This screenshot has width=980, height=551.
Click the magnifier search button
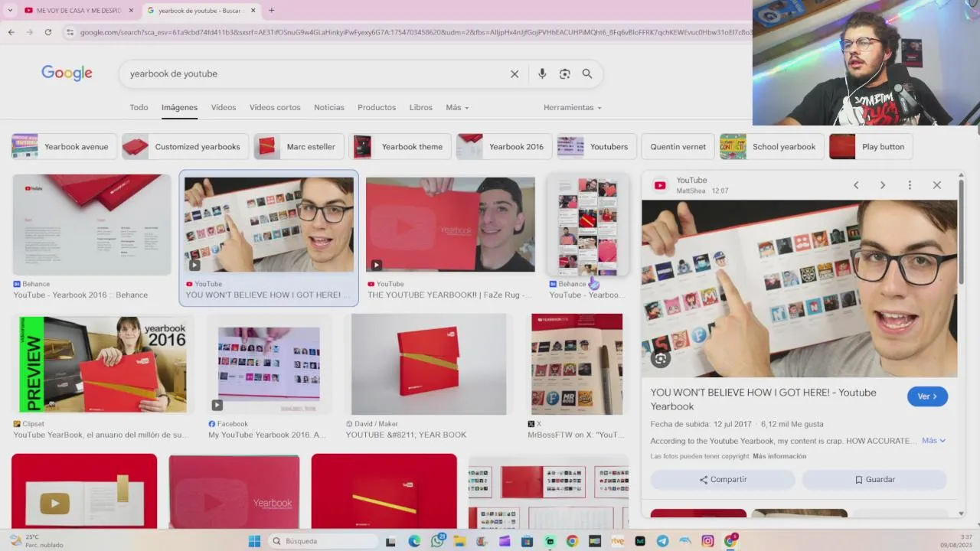(587, 74)
